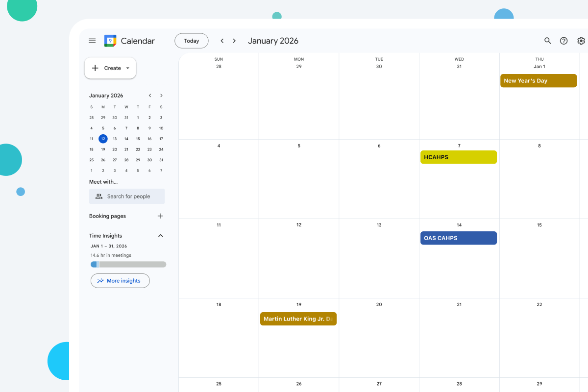Open the Create dropdown button

pos(111,68)
